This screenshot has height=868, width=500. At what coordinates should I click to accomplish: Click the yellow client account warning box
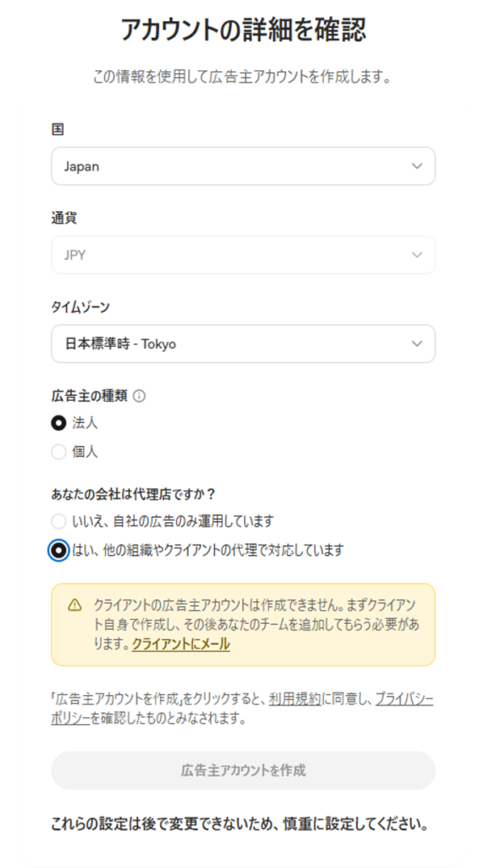[x=243, y=625]
